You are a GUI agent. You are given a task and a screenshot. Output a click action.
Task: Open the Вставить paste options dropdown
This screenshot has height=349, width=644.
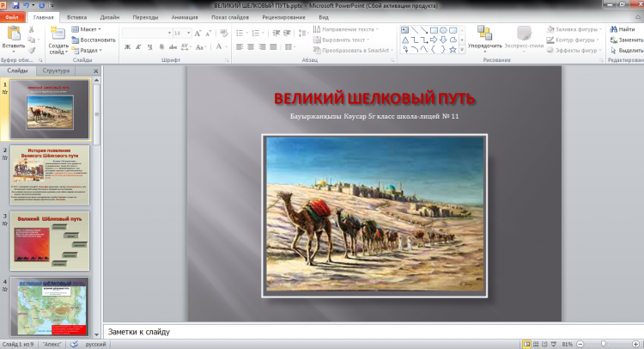pos(14,48)
